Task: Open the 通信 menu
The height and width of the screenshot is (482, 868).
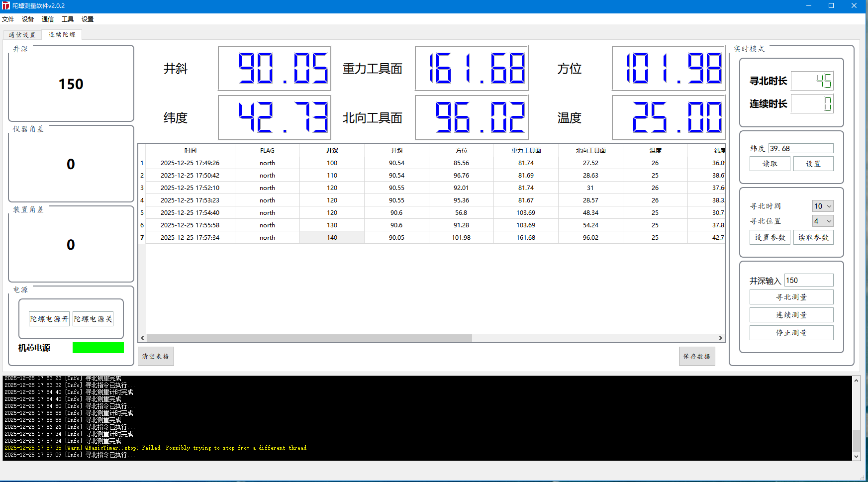Action: click(x=48, y=19)
